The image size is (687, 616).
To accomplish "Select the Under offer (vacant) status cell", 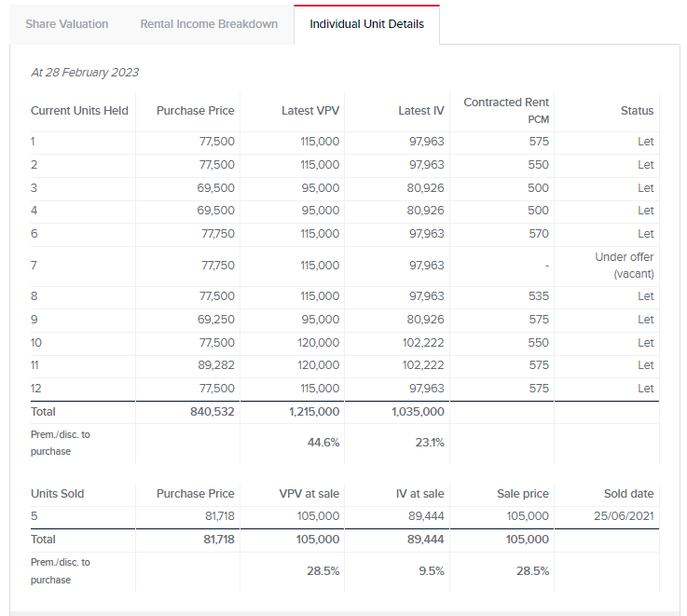I will (x=624, y=266).
